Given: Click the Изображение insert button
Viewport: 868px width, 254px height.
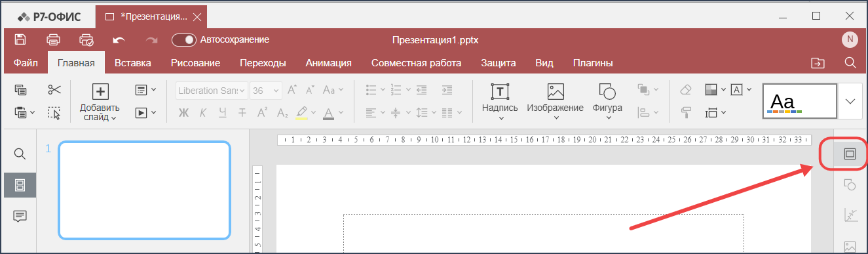Looking at the screenshot, I should pyautogui.click(x=555, y=101).
